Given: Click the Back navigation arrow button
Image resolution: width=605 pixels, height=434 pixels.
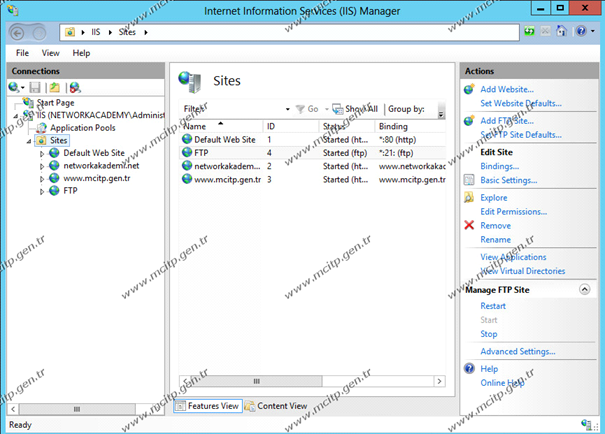Looking at the screenshot, I should [x=17, y=34].
